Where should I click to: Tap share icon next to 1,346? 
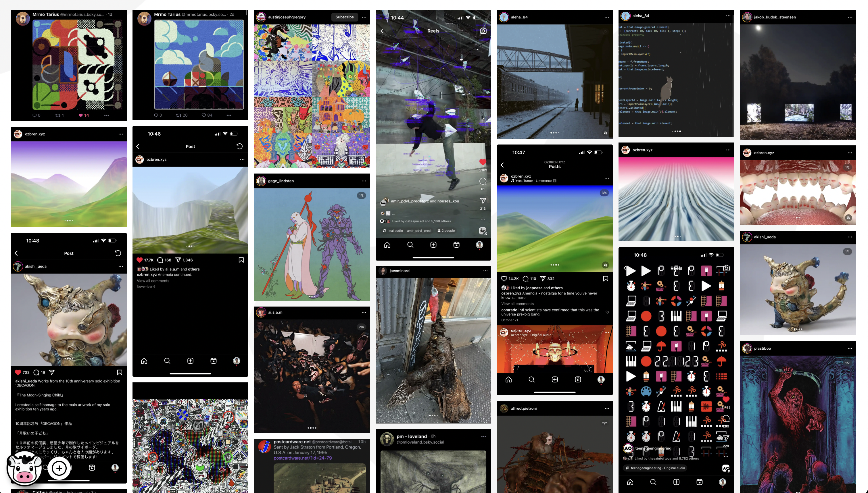178,260
